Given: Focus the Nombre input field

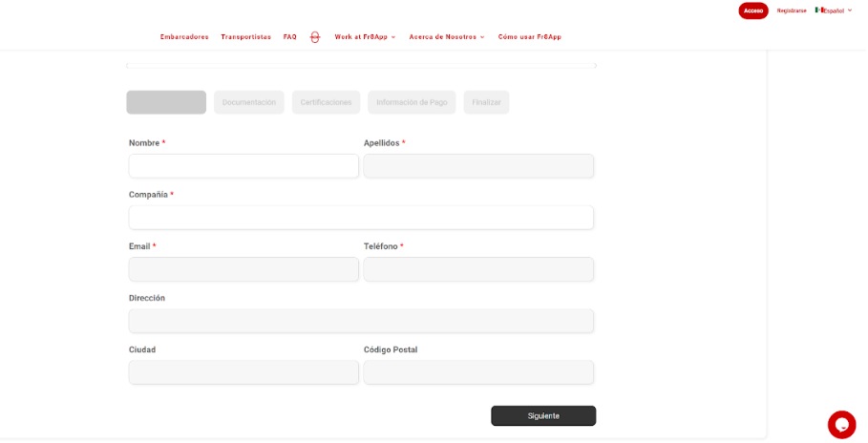Looking at the screenshot, I should (x=243, y=166).
